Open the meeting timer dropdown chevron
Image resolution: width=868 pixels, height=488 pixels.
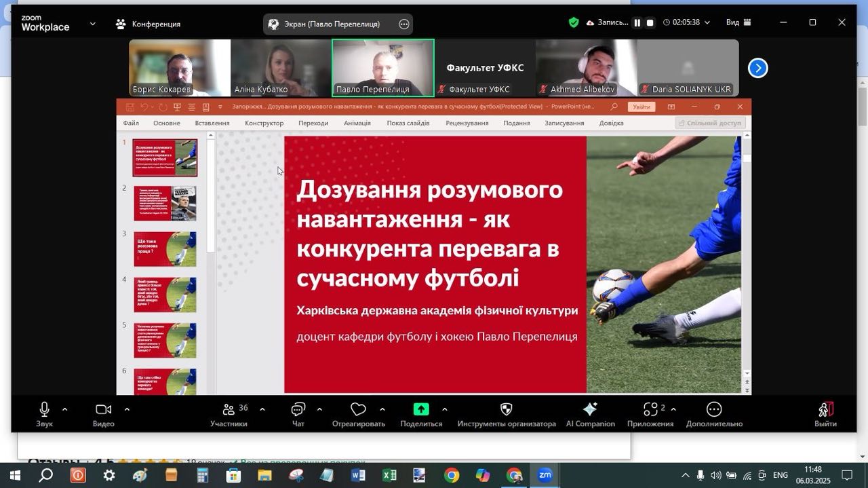[x=707, y=23]
